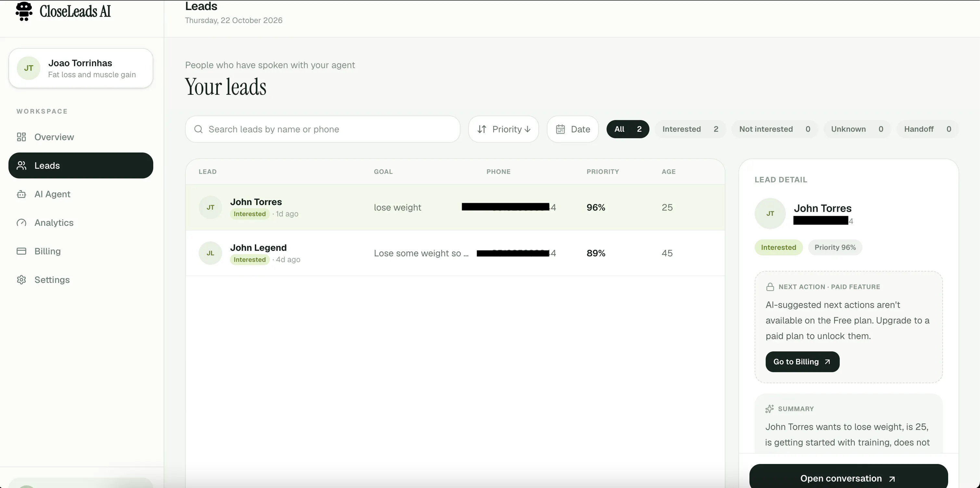The height and width of the screenshot is (488, 980).
Task: Click John Legend JL avatar
Action: (210, 253)
